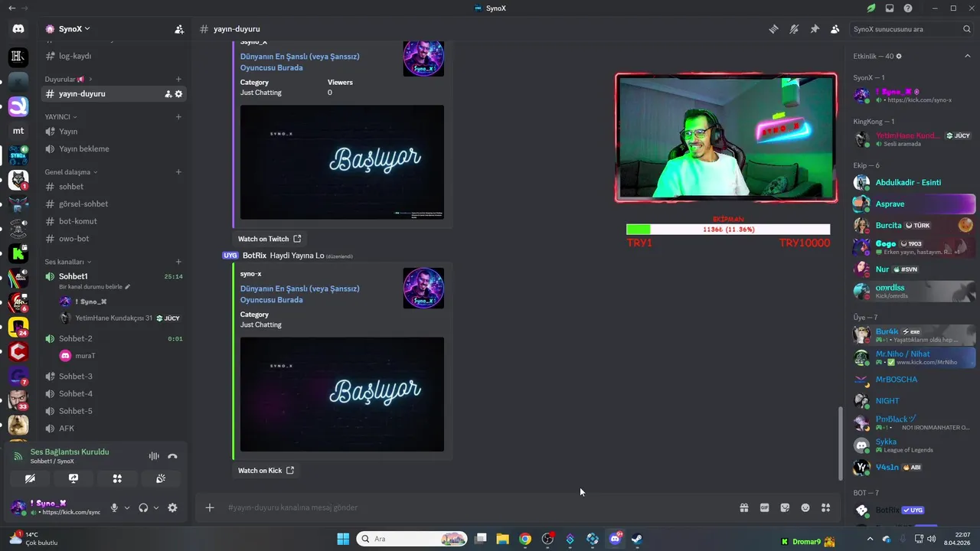Add a channel to Duyurular category
The height and width of the screenshot is (551, 980).
click(178, 79)
